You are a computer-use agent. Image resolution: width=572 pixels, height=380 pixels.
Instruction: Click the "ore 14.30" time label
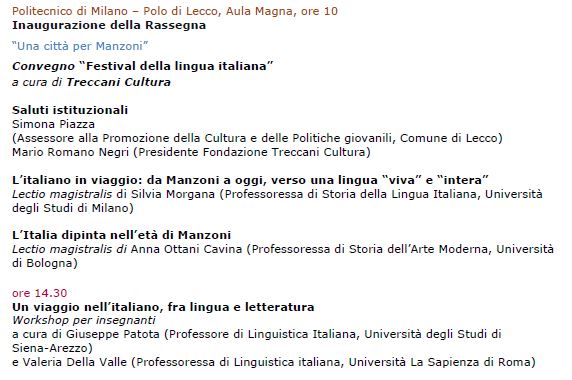coord(40,293)
